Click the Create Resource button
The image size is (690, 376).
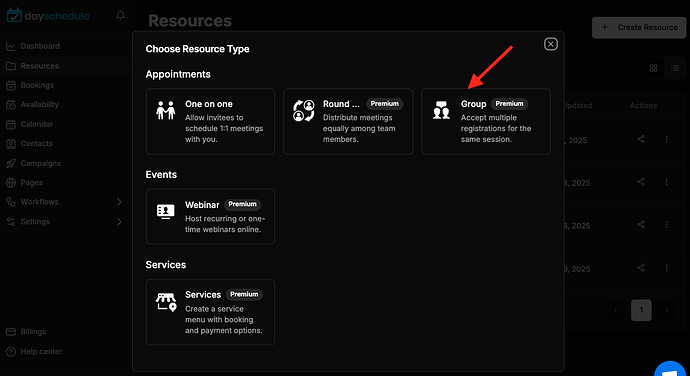pyautogui.click(x=639, y=27)
